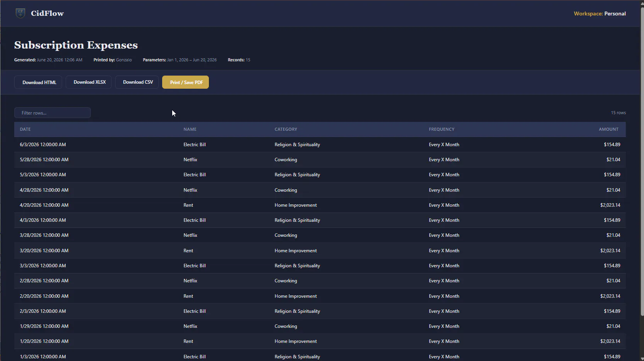This screenshot has width=644, height=361.
Task: Select $21.04 in the 1/29/2026 row
Action: pos(613,326)
